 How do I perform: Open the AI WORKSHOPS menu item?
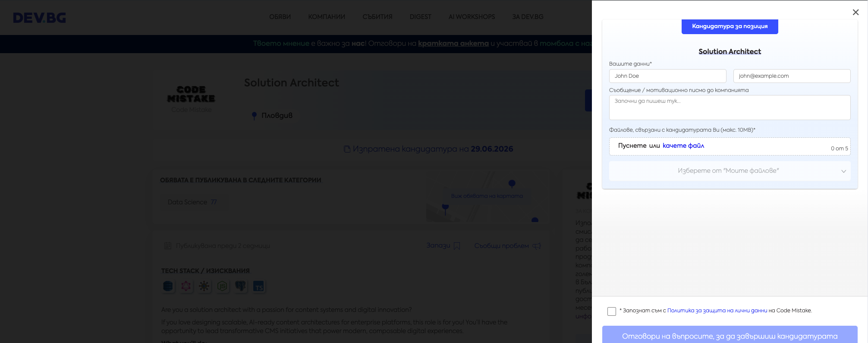pos(472,17)
